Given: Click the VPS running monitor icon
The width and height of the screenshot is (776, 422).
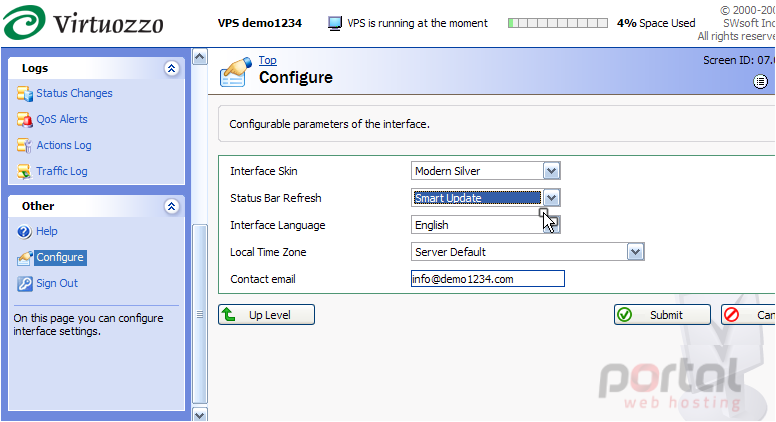Looking at the screenshot, I should tap(335, 23).
